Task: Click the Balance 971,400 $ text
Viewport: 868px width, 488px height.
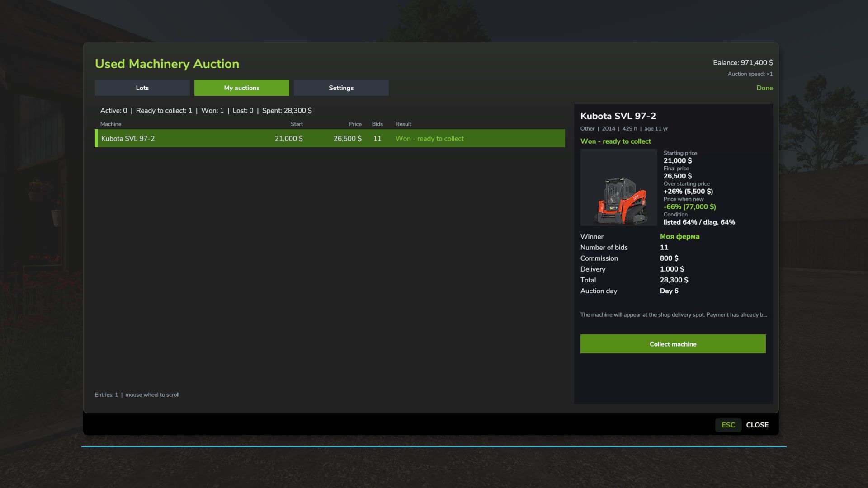Action: click(x=743, y=63)
